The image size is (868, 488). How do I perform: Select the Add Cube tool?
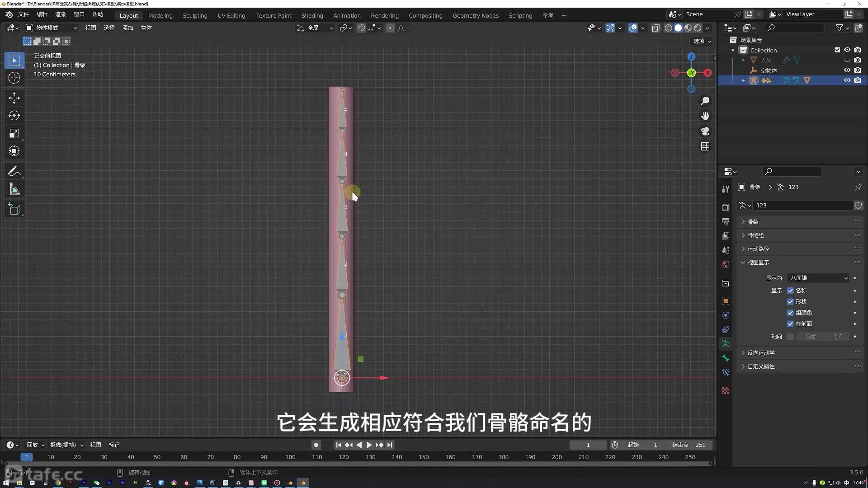[14, 209]
